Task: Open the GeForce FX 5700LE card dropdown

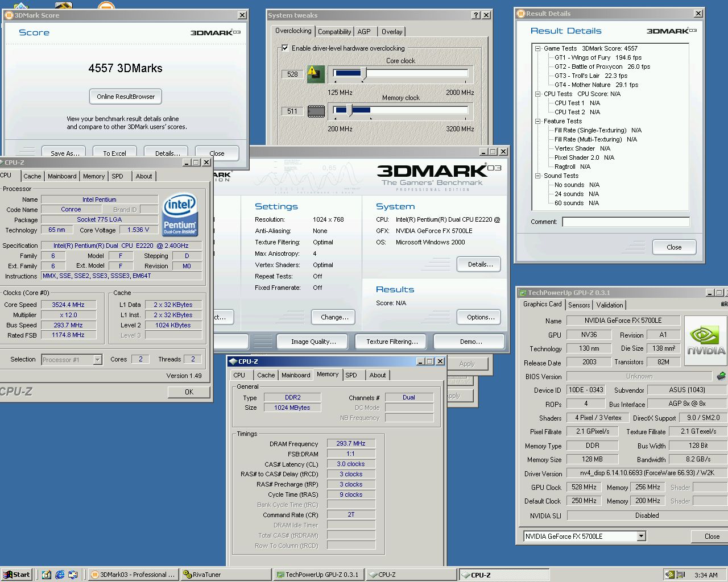Action: (641, 536)
